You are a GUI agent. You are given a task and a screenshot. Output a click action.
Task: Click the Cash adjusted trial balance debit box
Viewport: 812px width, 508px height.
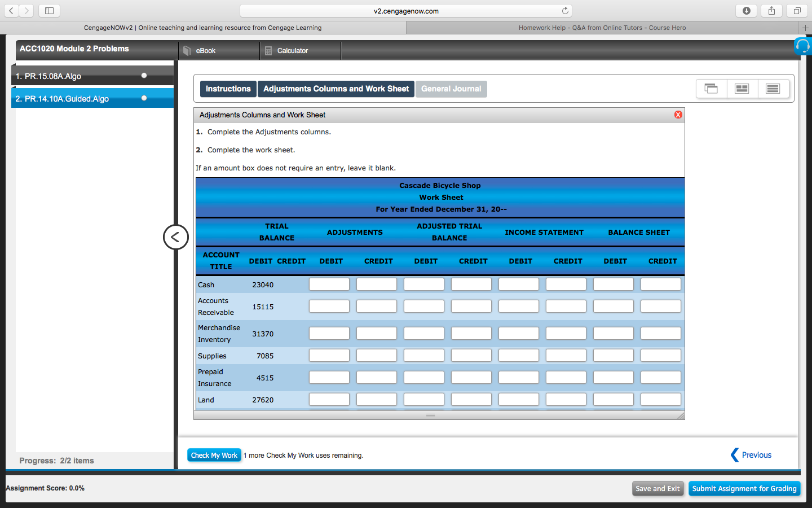(424, 284)
